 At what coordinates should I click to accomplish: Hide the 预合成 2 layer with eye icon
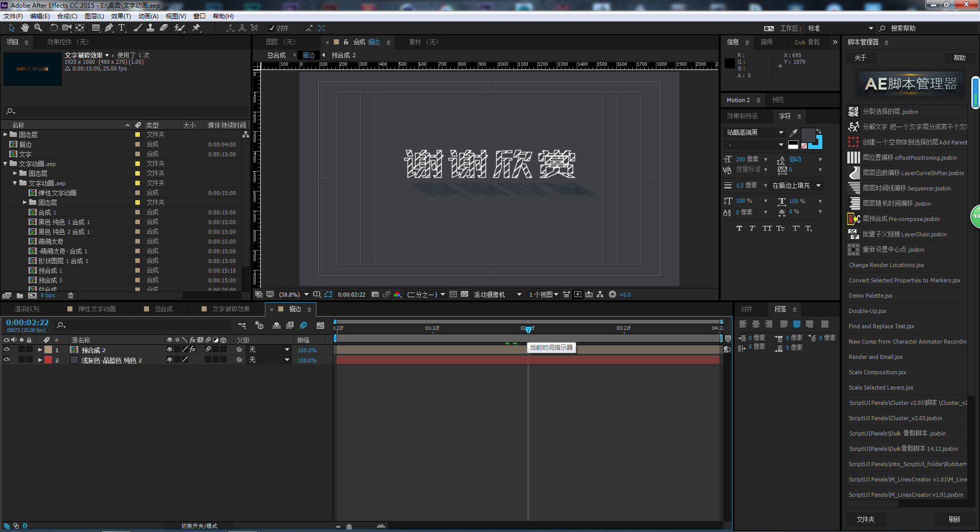click(x=7, y=350)
